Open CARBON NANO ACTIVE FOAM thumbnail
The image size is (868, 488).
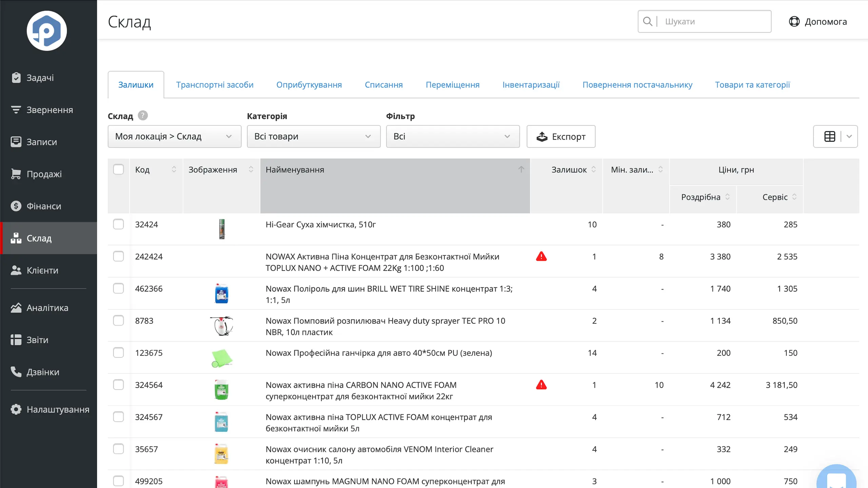(x=222, y=390)
